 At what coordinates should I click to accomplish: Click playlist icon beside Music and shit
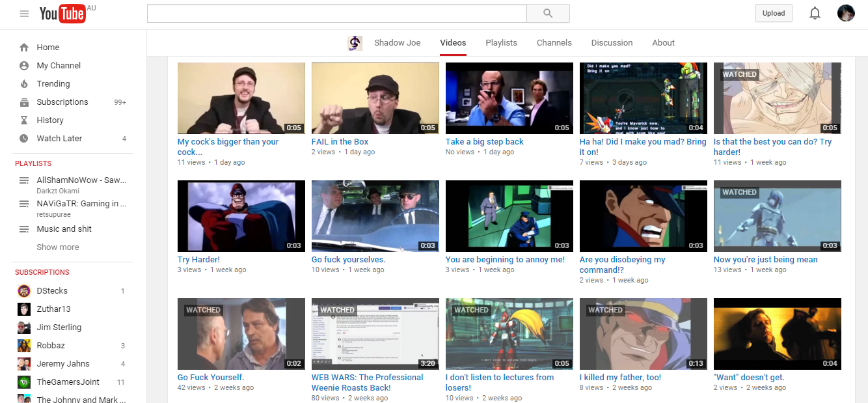click(x=24, y=229)
